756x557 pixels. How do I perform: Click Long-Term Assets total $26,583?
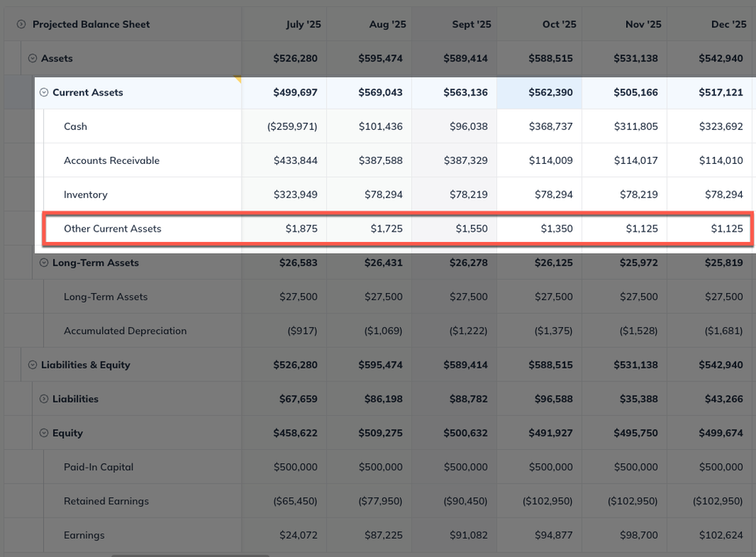pos(298,263)
